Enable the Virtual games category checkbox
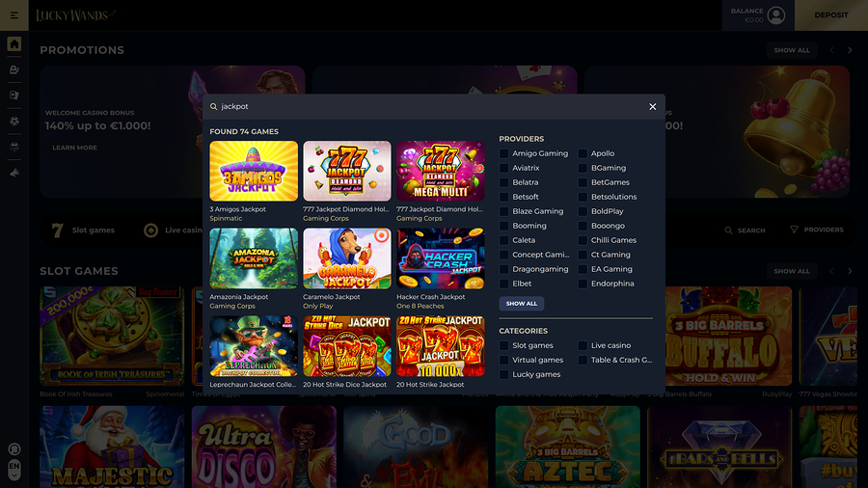Viewport: 868px width, 488px height. (503, 360)
